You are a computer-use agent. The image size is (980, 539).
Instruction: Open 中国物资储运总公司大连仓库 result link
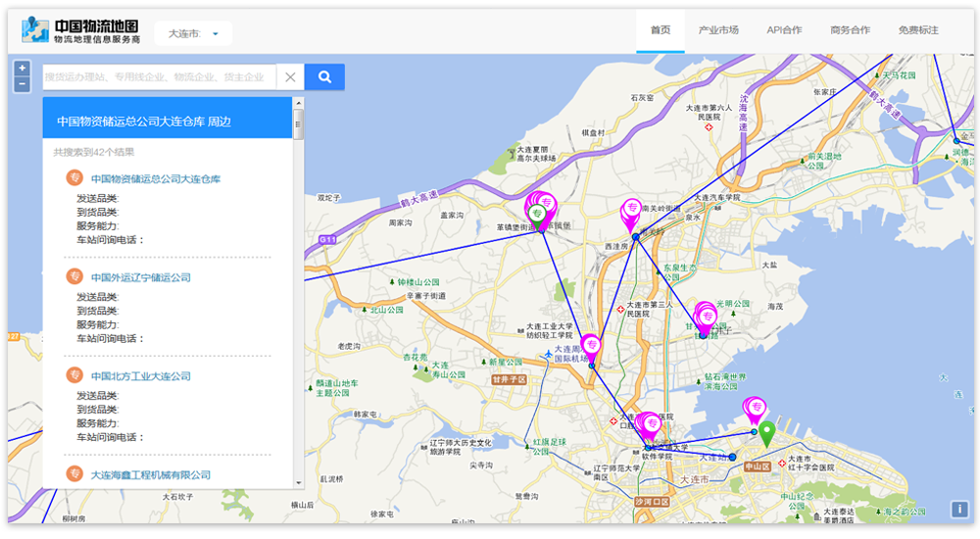(x=156, y=178)
